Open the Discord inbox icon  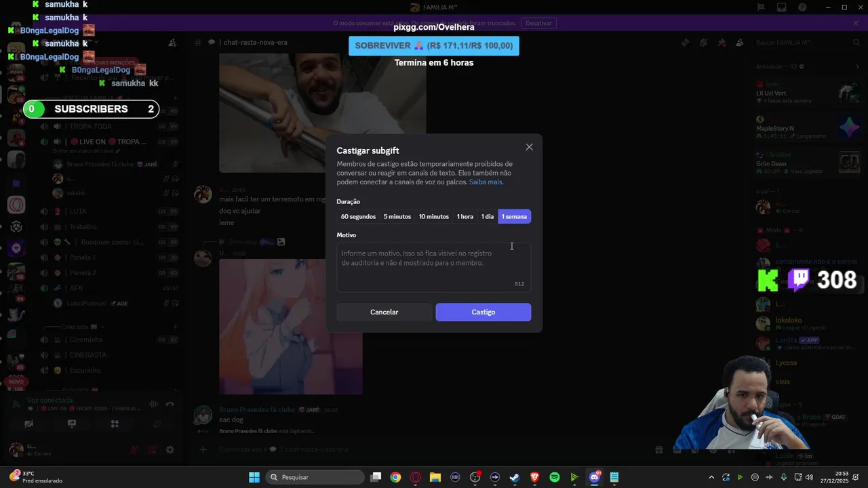[x=782, y=7]
